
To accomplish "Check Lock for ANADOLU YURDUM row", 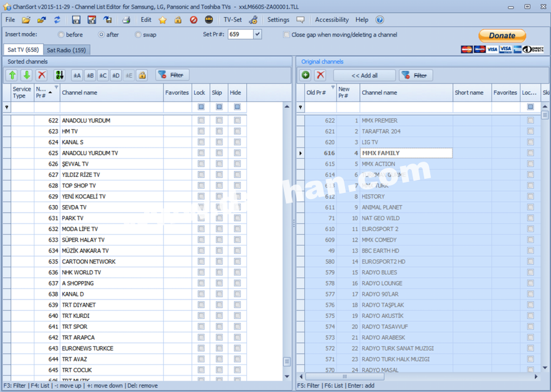I will pos(201,121).
